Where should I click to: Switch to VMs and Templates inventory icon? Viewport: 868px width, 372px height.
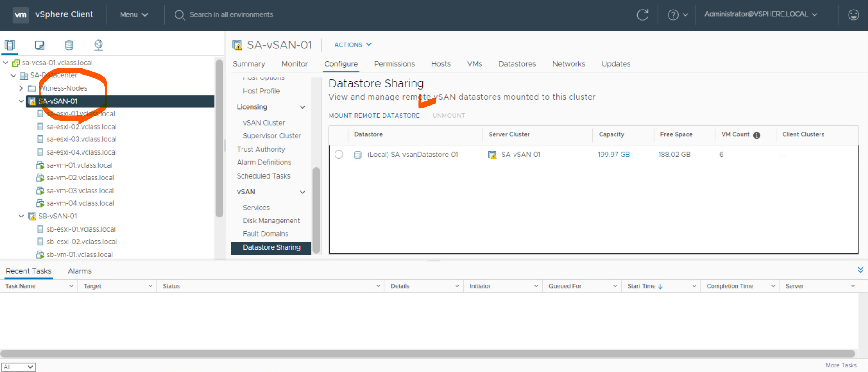pos(39,45)
